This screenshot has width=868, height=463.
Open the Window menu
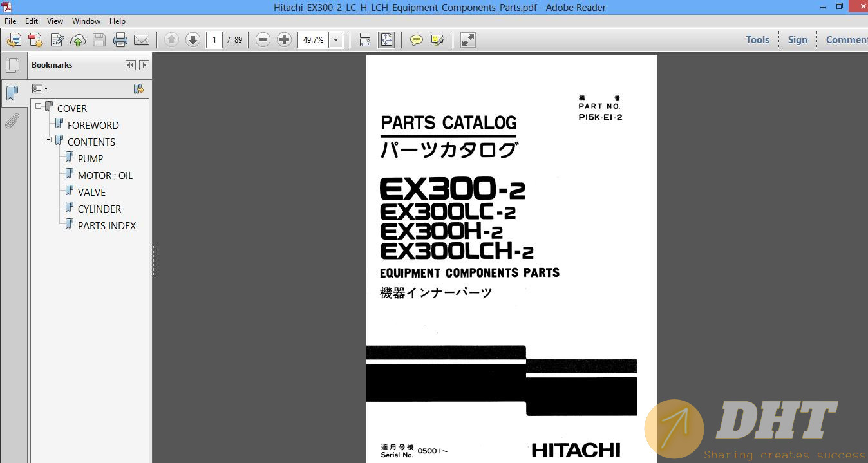click(x=86, y=21)
